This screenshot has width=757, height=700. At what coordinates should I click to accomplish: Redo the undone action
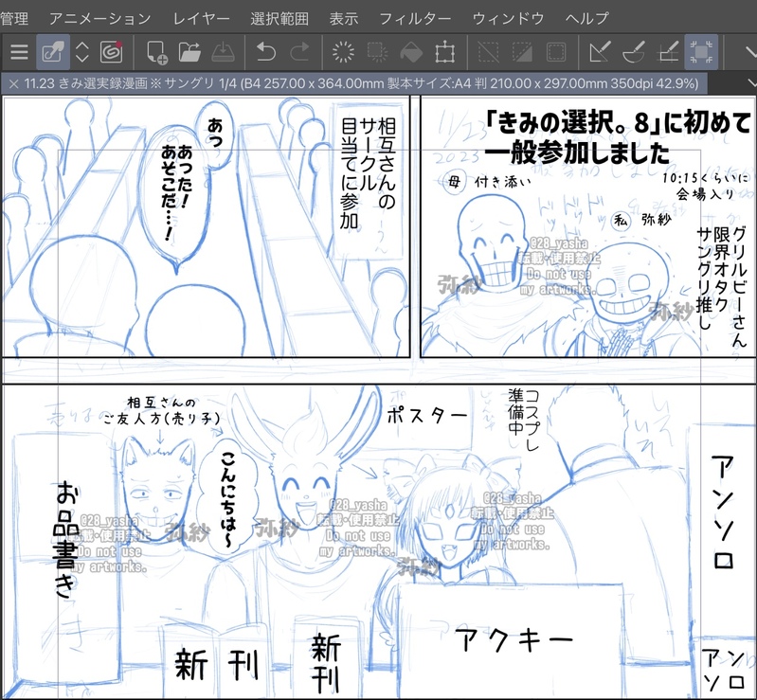[299, 52]
